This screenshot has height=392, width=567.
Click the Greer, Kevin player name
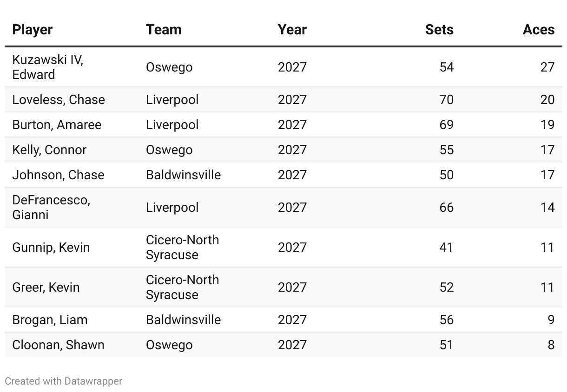point(46,287)
